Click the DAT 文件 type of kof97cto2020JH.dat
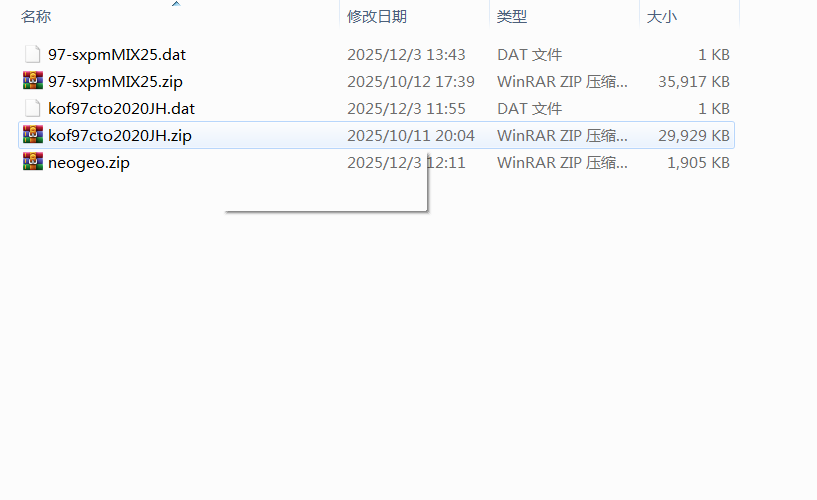The image size is (817, 500). 529,109
